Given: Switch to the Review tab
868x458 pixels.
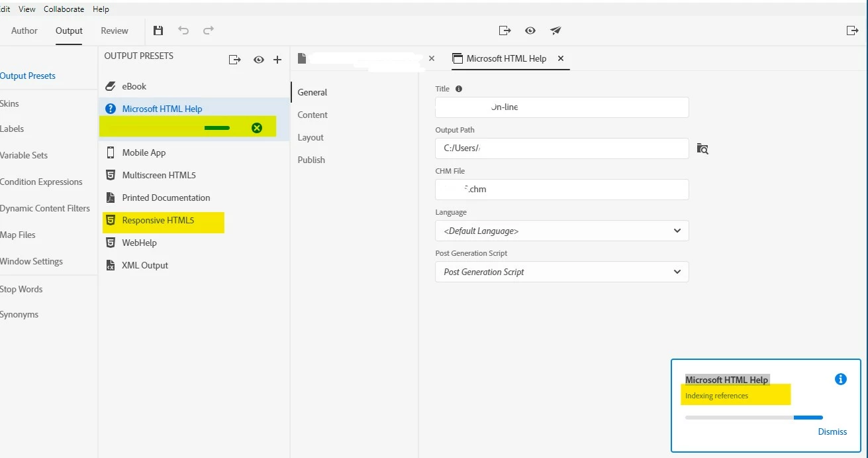Looking at the screenshot, I should [x=115, y=30].
